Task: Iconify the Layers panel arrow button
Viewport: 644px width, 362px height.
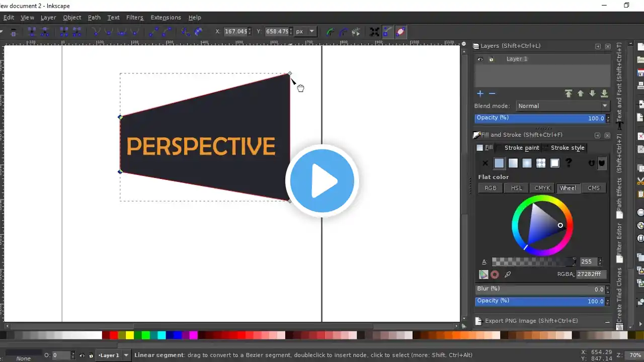Action: click(598, 46)
